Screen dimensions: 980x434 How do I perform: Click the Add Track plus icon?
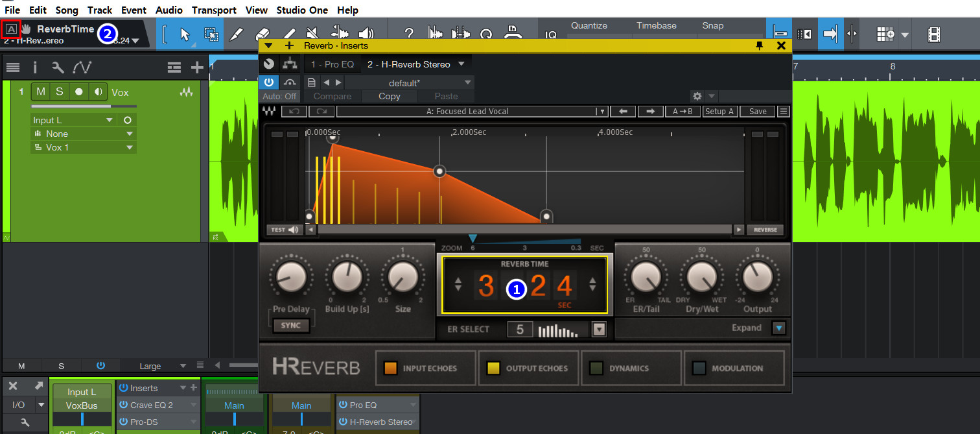click(197, 67)
